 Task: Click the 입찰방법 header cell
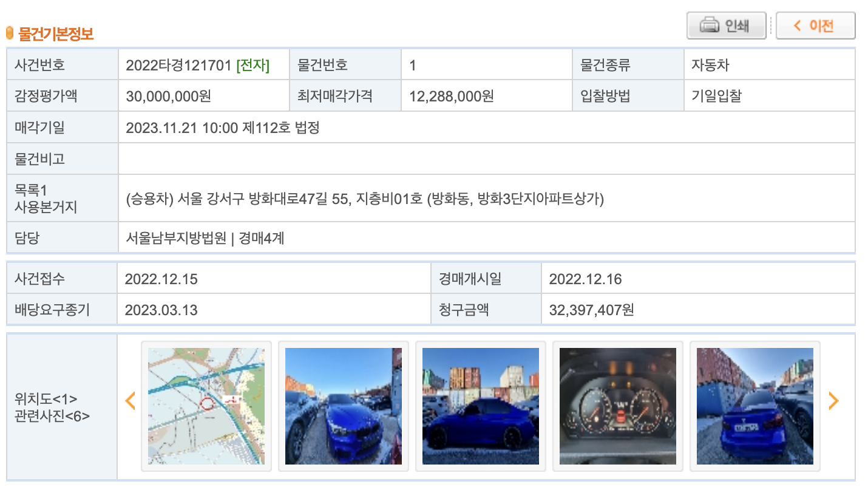coord(628,95)
